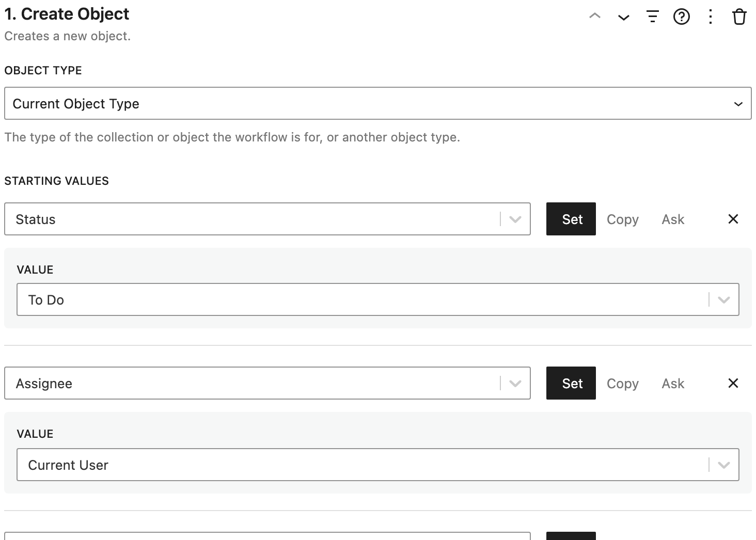Remove the Status starting value row
Screen dimensions: 756x540
point(733,219)
